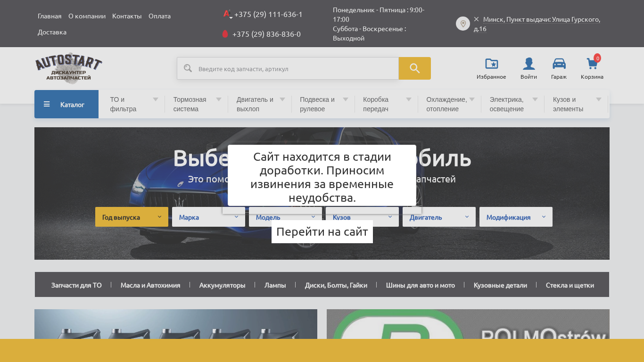Click the yellow search magnifier button
This screenshot has height=362, width=644.
[414, 68]
